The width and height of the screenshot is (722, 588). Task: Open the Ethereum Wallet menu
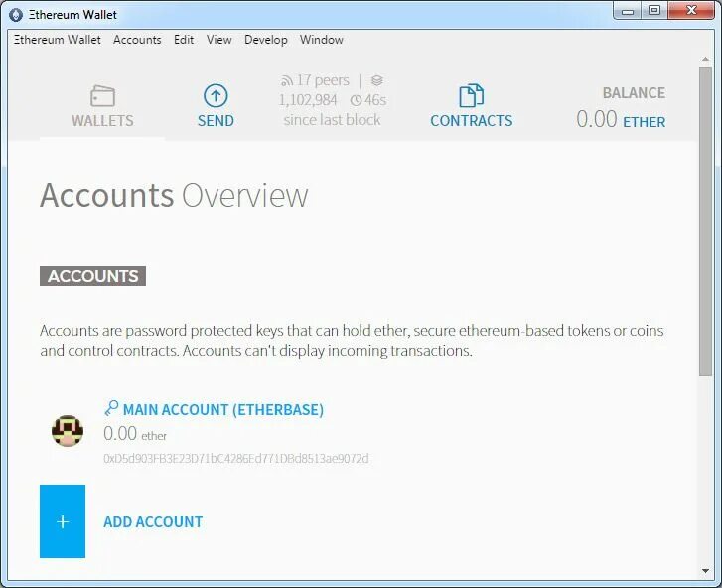coord(57,40)
